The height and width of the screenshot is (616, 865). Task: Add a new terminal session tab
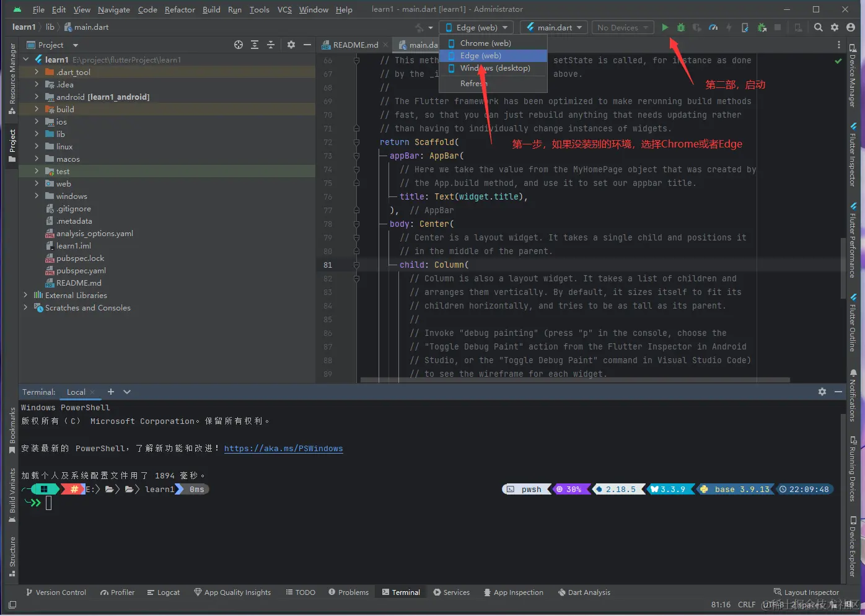tap(111, 392)
